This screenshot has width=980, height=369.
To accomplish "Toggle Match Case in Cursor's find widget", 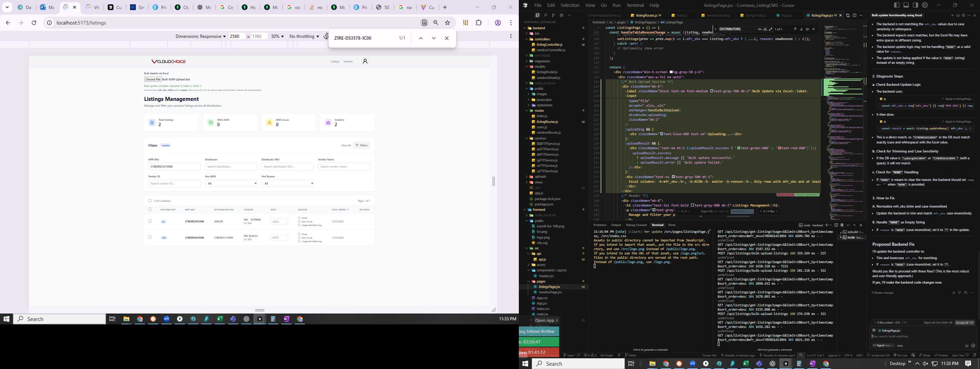I will point(759,29).
